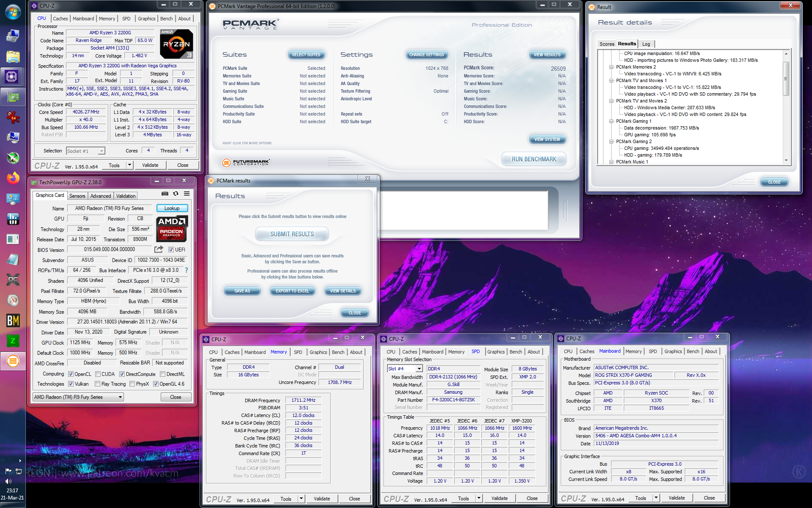The width and height of the screenshot is (812, 508).
Task: Click the EXPORT TO EXCEL button
Action: point(293,291)
